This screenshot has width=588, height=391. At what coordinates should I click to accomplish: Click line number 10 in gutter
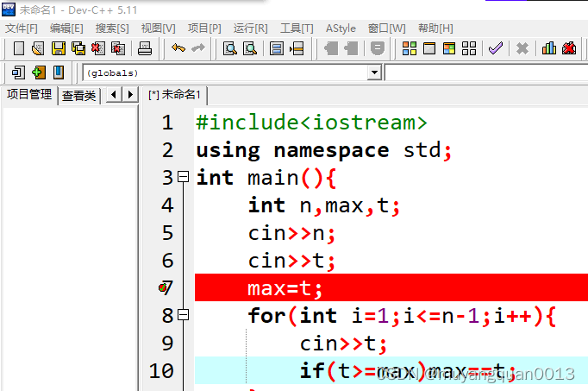coord(161,371)
